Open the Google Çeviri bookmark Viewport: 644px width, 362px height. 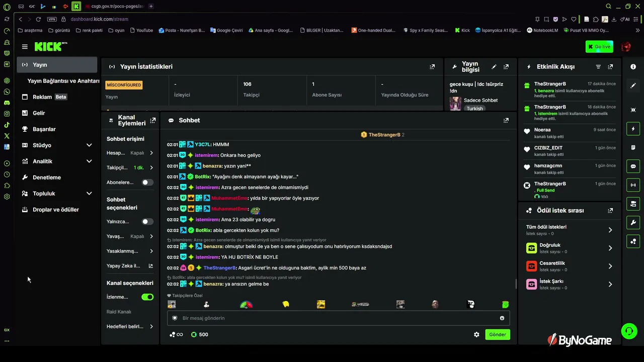point(226,30)
